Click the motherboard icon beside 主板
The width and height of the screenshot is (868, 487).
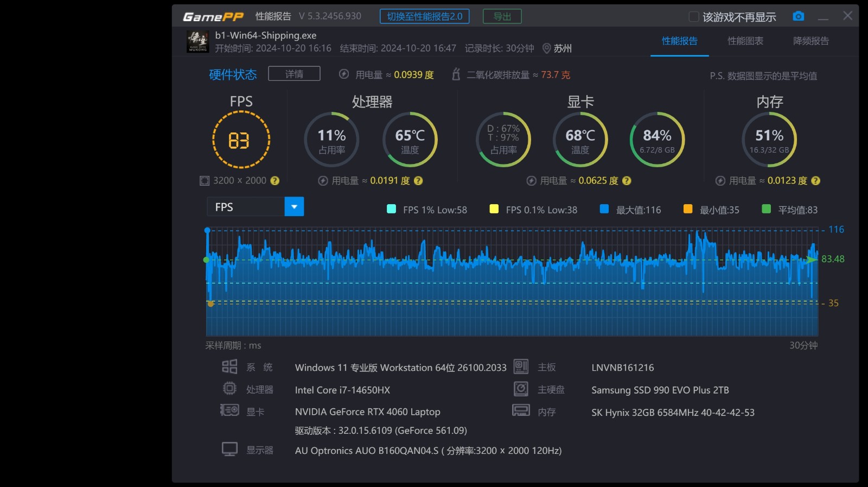coord(521,366)
